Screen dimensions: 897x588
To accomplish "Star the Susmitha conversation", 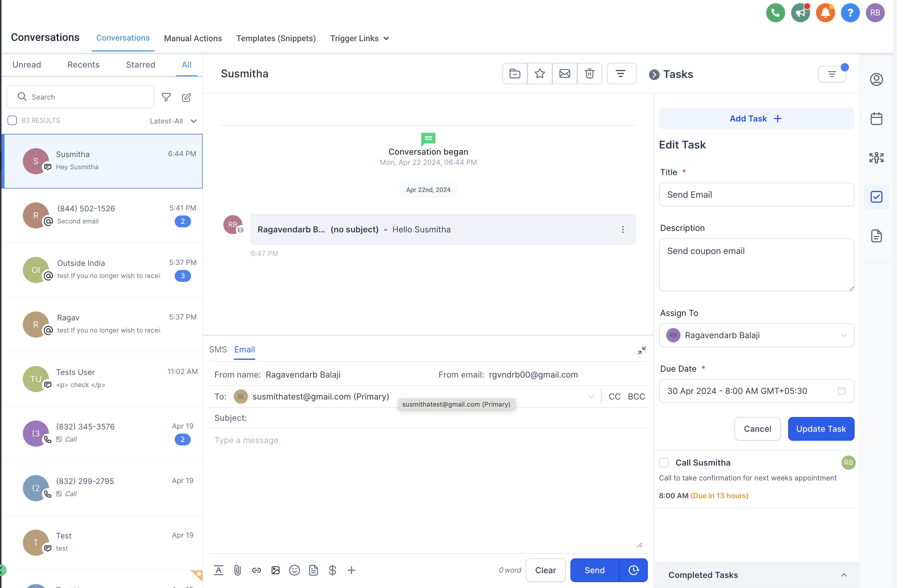I will pyautogui.click(x=539, y=73).
